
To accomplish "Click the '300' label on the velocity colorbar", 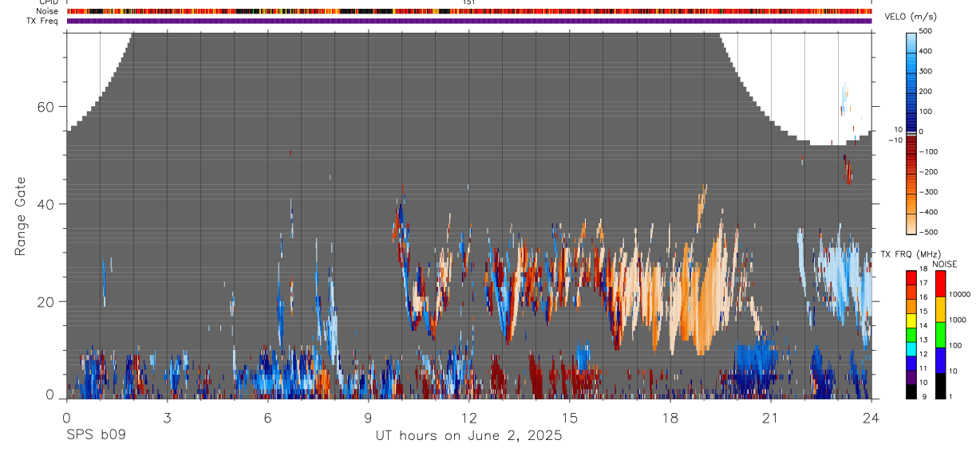I will tap(927, 71).
